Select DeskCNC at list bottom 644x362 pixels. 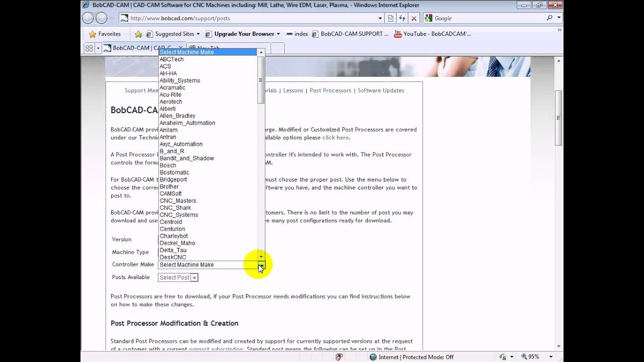click(x=207, y=257)
